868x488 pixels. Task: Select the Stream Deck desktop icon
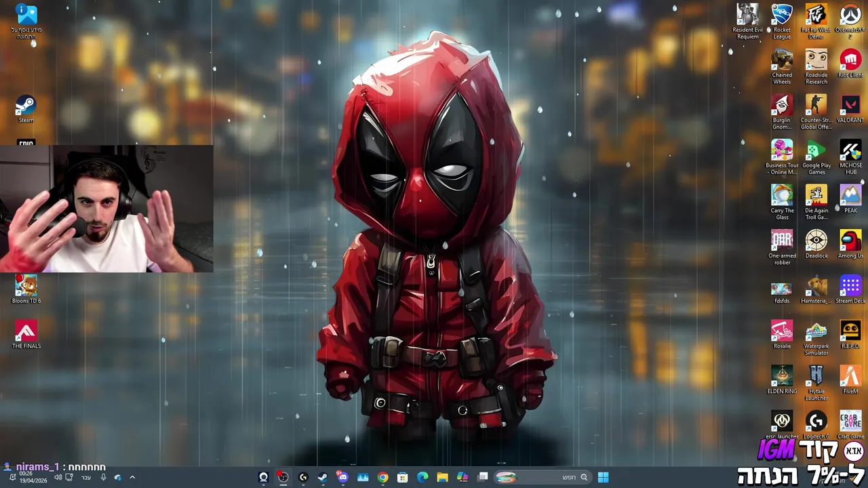[x=850, y=289]
